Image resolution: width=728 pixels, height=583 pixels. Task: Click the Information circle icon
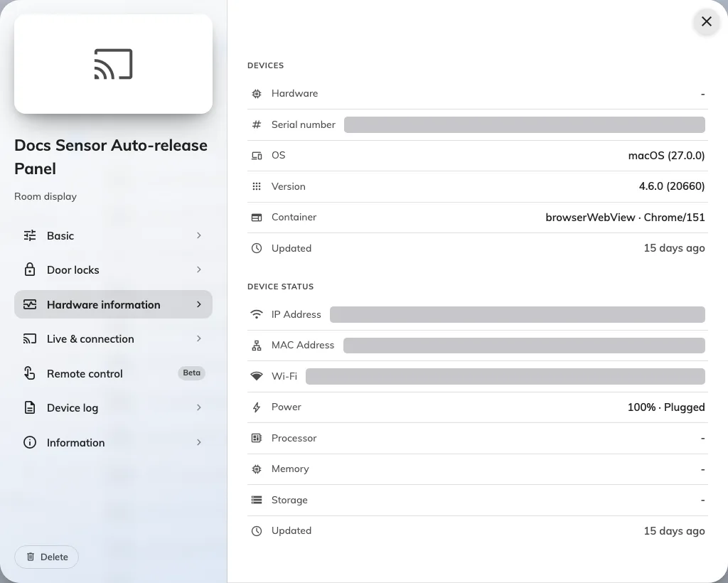pyautogui.click(x=30, y=442)
